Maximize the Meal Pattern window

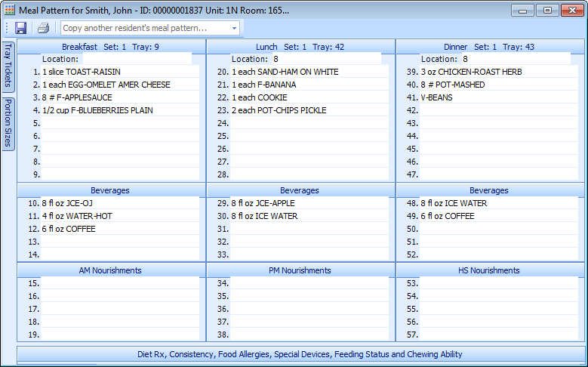(x=546, y=10)
